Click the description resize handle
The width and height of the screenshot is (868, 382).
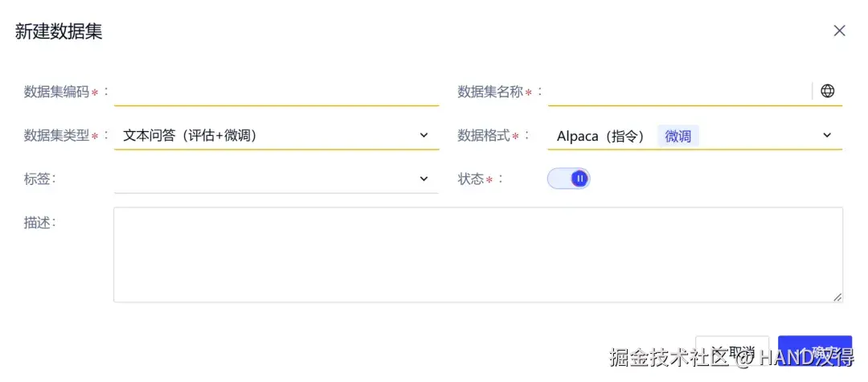click(x=837, y=298)
